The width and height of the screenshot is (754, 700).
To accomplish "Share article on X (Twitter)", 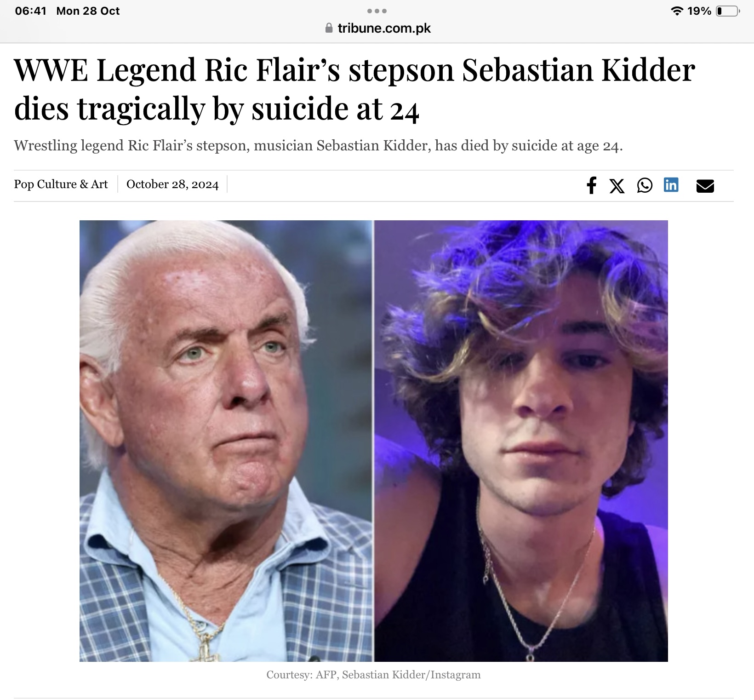I will pos(617,185).
